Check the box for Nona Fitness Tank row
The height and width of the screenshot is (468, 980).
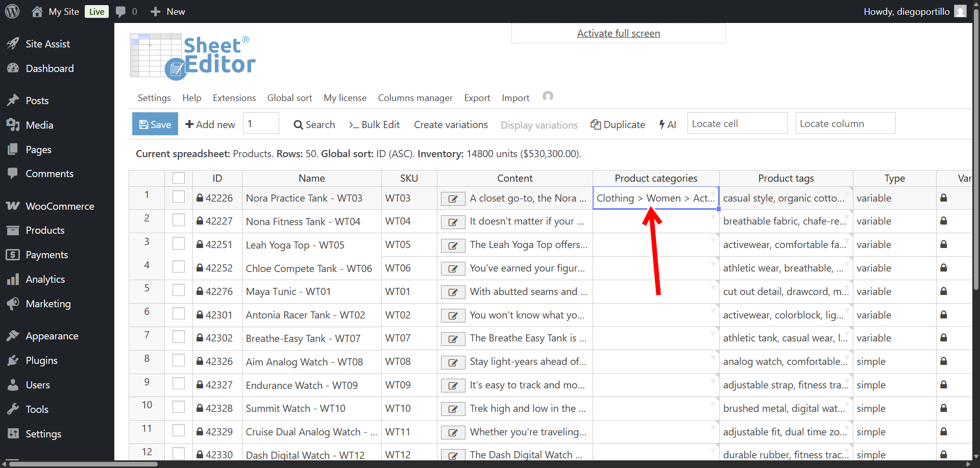(x=179, y=220)
